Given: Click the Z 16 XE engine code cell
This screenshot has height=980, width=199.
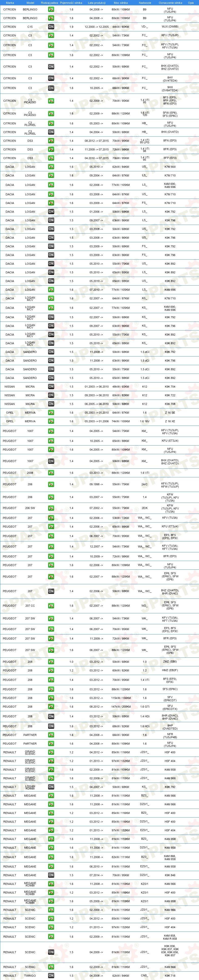Looking at the screenshot, I should pos(170,421).
